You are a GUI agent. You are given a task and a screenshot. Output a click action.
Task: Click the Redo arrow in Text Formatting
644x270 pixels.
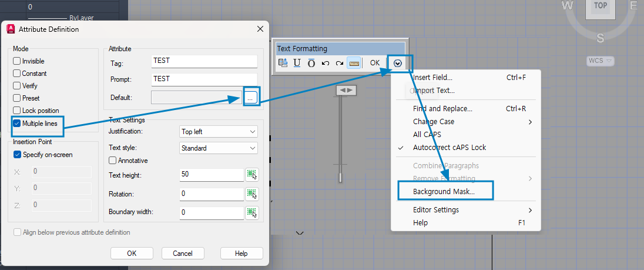click(339, 64)
